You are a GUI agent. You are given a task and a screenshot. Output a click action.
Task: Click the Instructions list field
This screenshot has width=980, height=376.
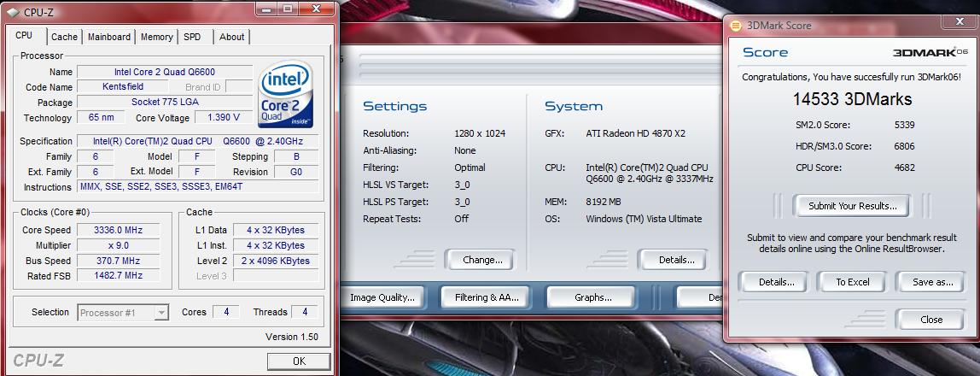pos(197,186)
